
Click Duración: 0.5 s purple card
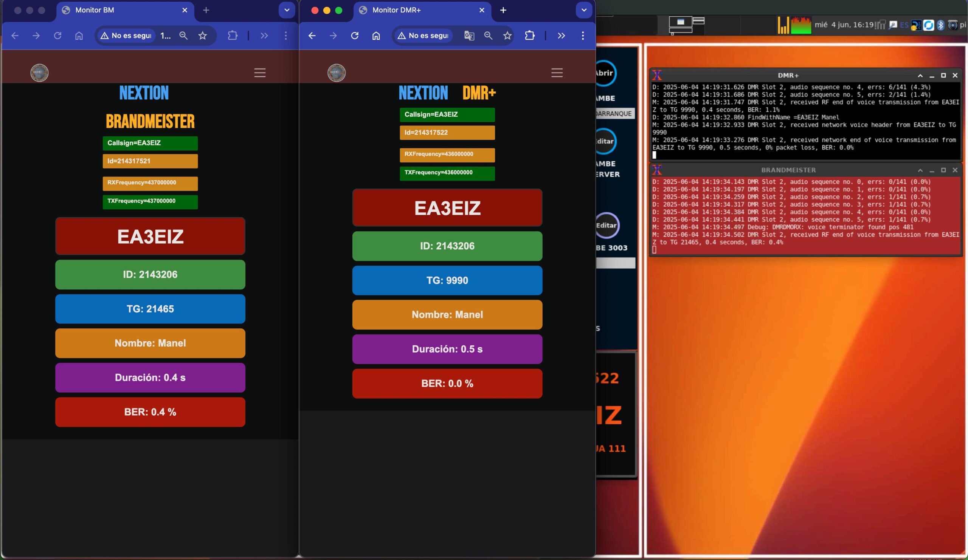tap(447, 349)
